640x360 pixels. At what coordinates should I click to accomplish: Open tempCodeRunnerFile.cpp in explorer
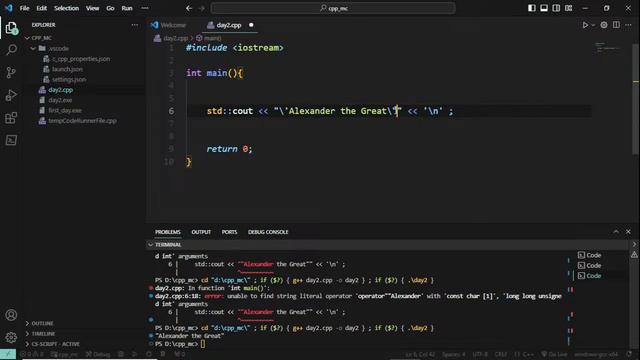[x=82, y=120]
